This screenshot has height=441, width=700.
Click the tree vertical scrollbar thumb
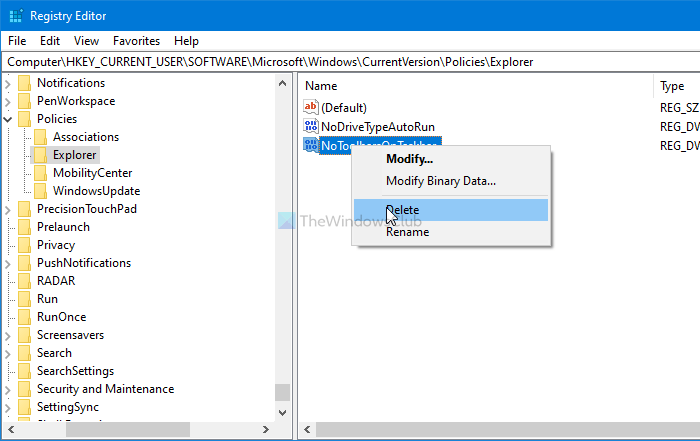[x=282, y=393]
